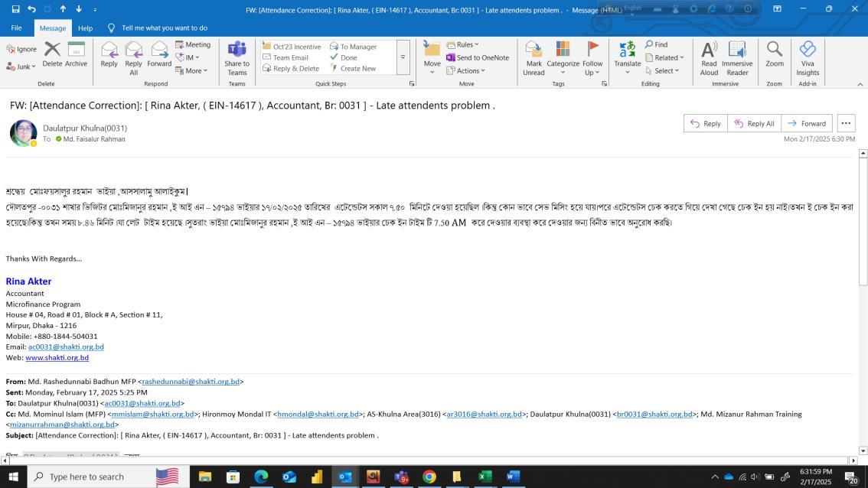Click hmondal@shakti.org.bd link
The image size is (868, 488).
click(318, 414)
